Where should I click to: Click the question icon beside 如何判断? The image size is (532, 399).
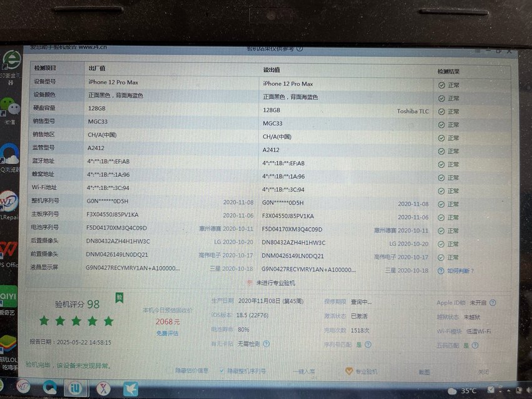click(441, 271)
